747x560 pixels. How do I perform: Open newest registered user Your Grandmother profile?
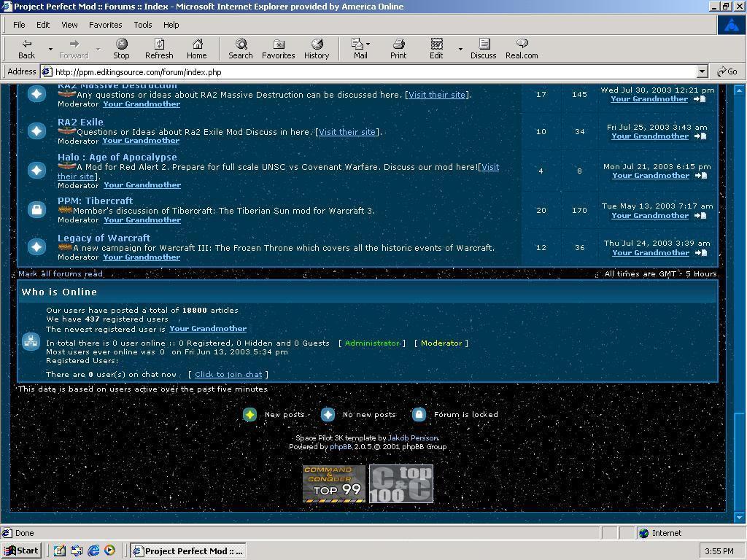point(208,329)
